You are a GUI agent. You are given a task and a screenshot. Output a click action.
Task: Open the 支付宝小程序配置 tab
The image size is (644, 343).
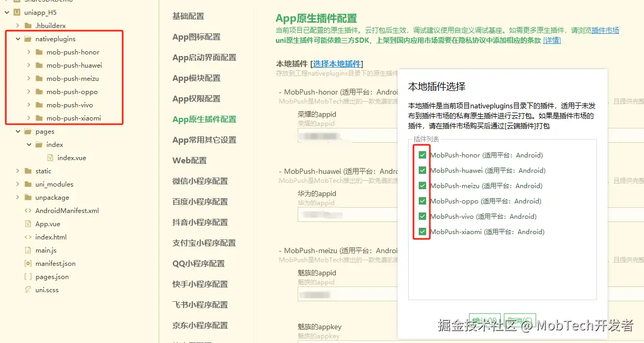[204, 243]
